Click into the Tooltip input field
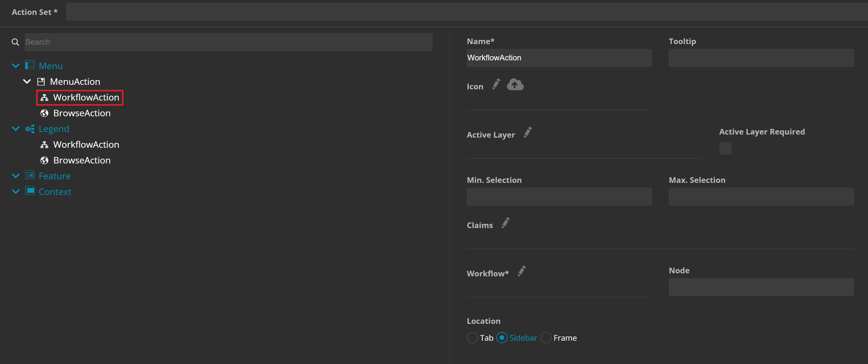This screenshot has width=868, height=364. pos(761,58)
